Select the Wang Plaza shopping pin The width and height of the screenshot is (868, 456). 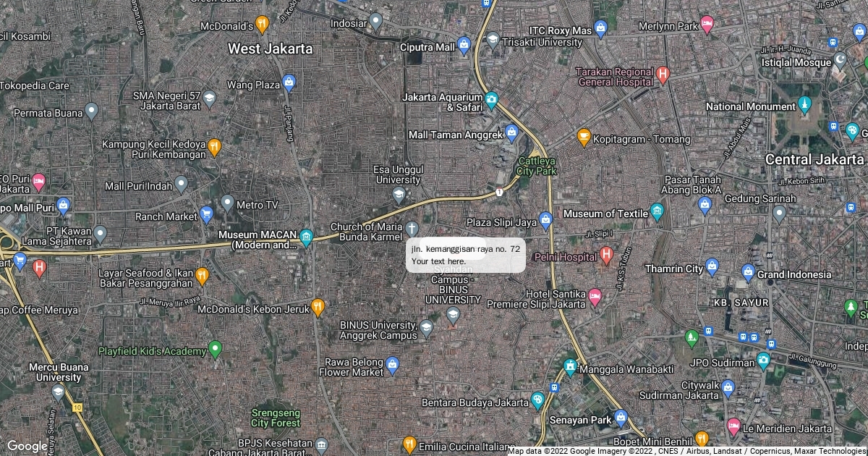point(289,83)
